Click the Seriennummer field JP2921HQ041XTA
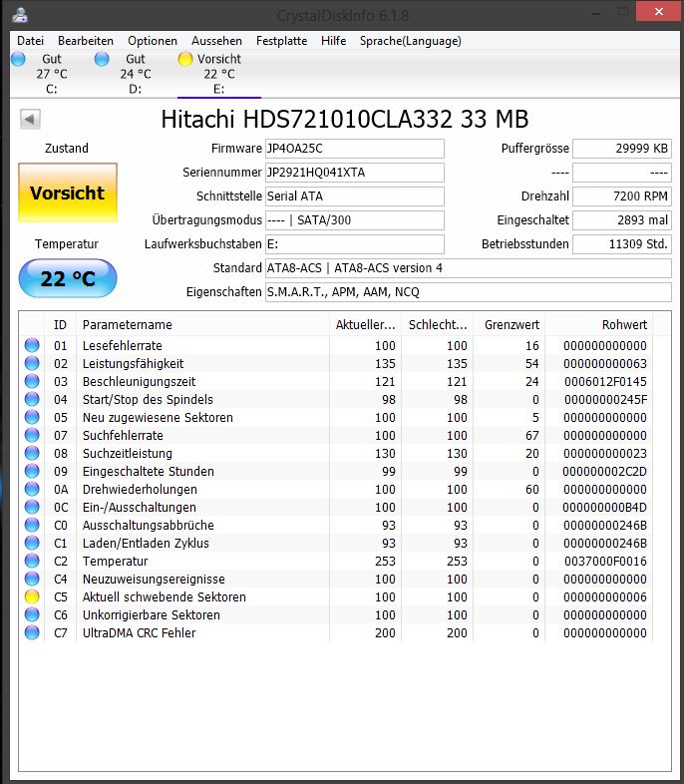The height and width of the screenshot is (784, 684). pos(354,173)
